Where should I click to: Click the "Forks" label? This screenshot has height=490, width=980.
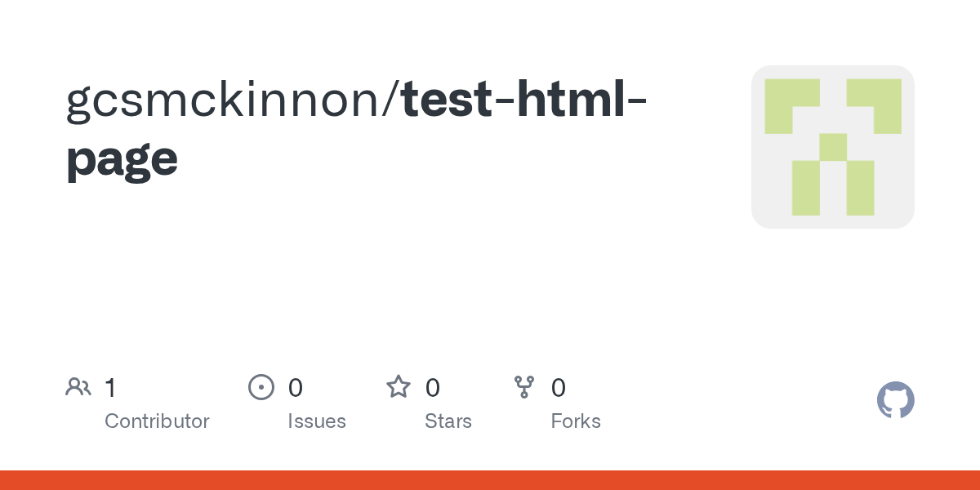click(576, 421)
